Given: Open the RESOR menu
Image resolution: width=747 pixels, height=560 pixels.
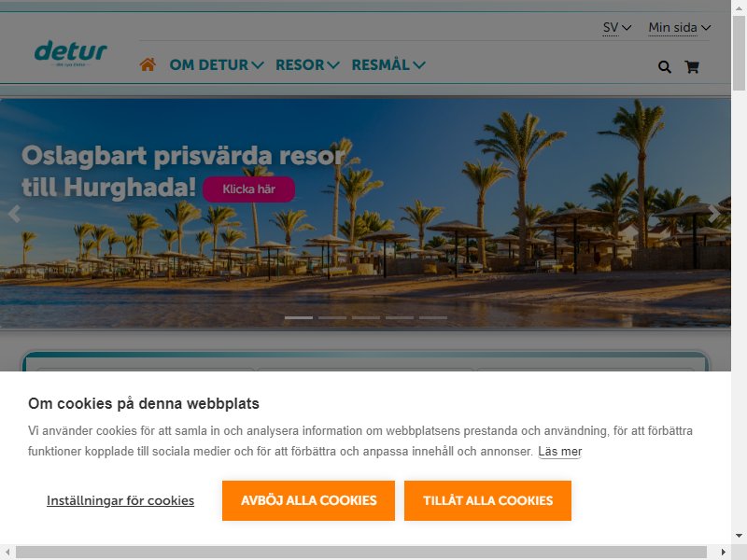Looking at the screenshot, I should (307, 64).
